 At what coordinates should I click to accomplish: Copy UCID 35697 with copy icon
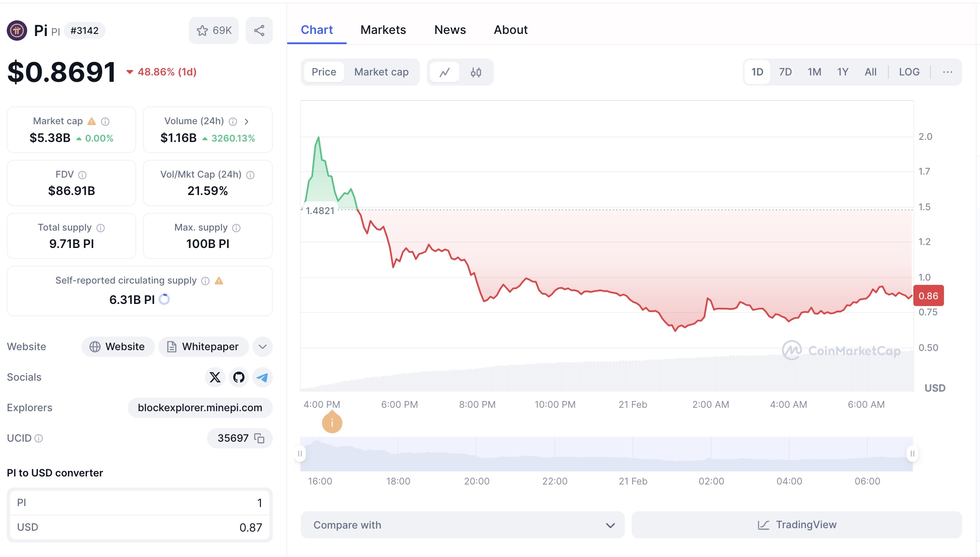coord(259,438)
